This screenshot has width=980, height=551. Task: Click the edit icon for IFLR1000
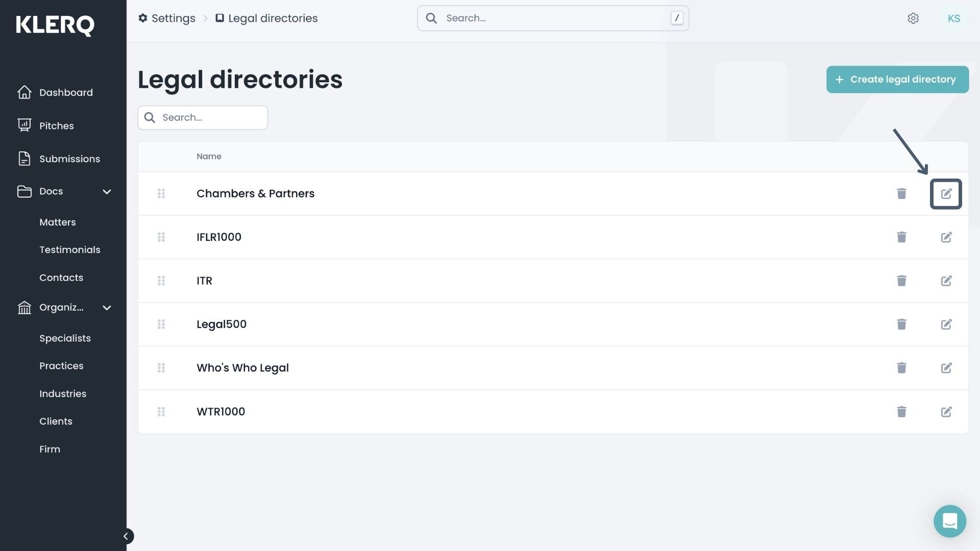946,237
